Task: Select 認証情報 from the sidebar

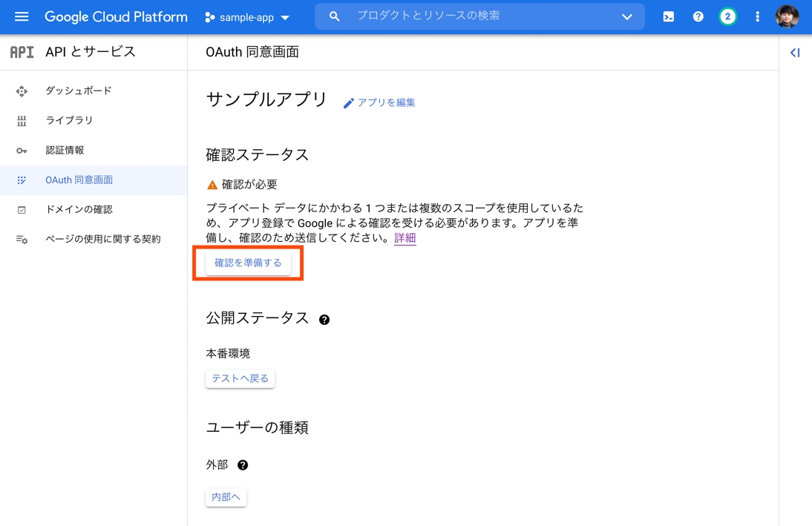Action: tap(65, 150)
